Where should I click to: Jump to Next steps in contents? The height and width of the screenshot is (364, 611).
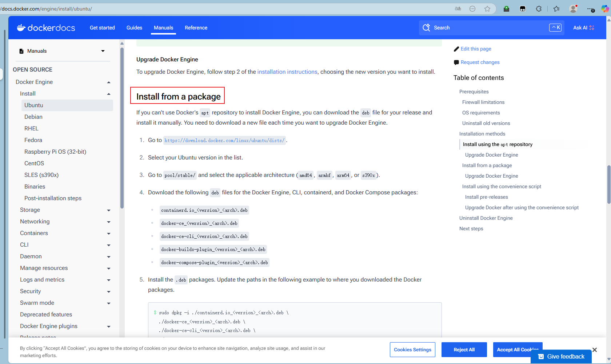(x=471, y=229)
